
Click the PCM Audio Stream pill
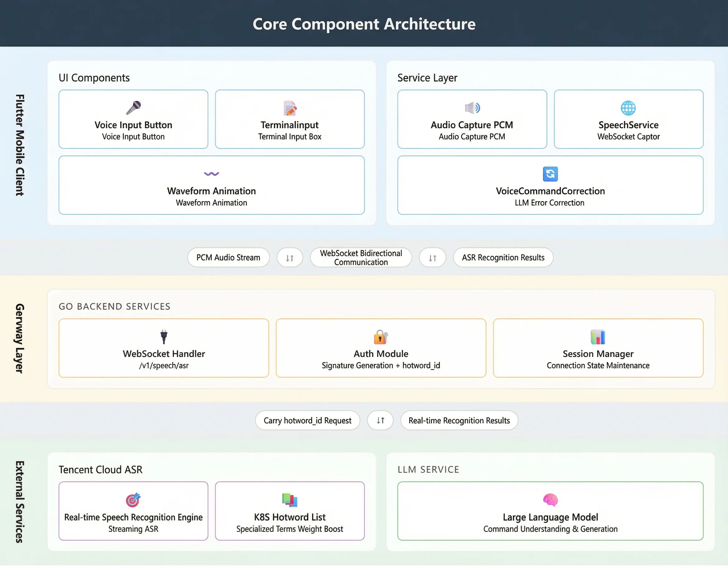point(228,258)
